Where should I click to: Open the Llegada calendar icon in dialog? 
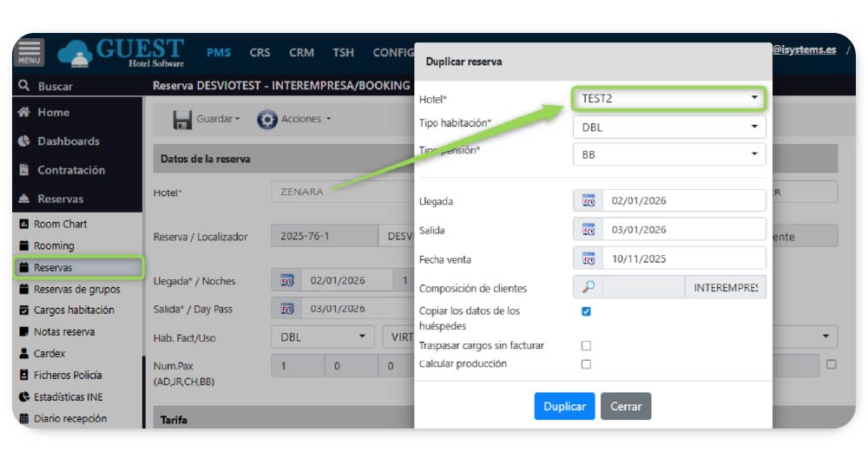589,201
